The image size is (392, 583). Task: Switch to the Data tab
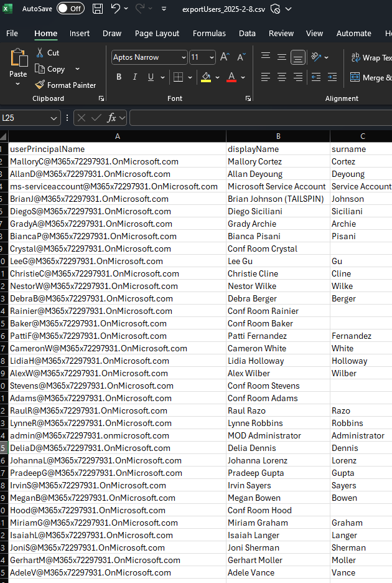(247, 34)
